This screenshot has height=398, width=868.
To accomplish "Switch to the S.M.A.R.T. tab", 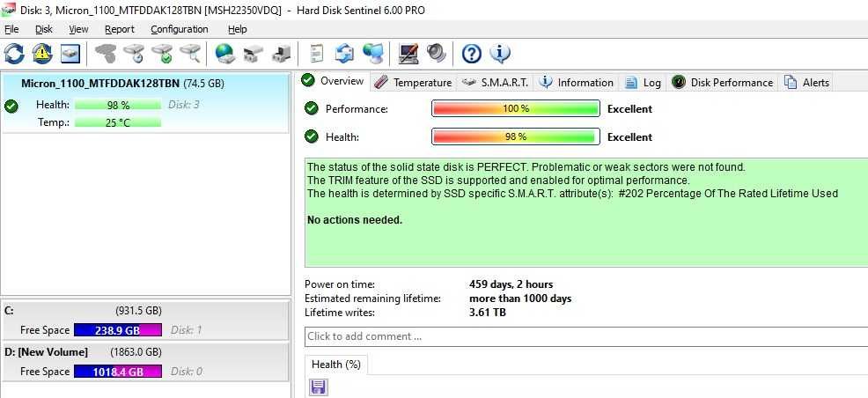I will click(496, 83).
